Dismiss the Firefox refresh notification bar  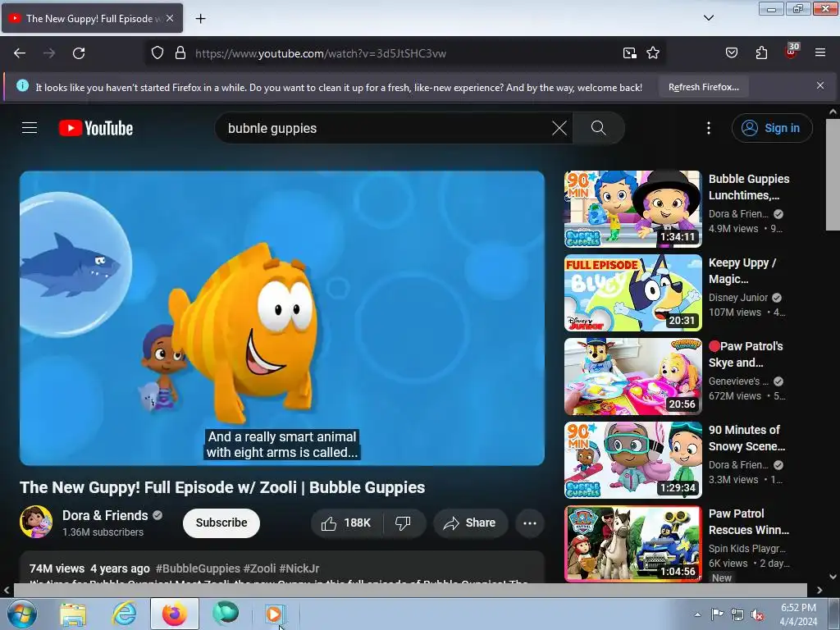(820, 85)
